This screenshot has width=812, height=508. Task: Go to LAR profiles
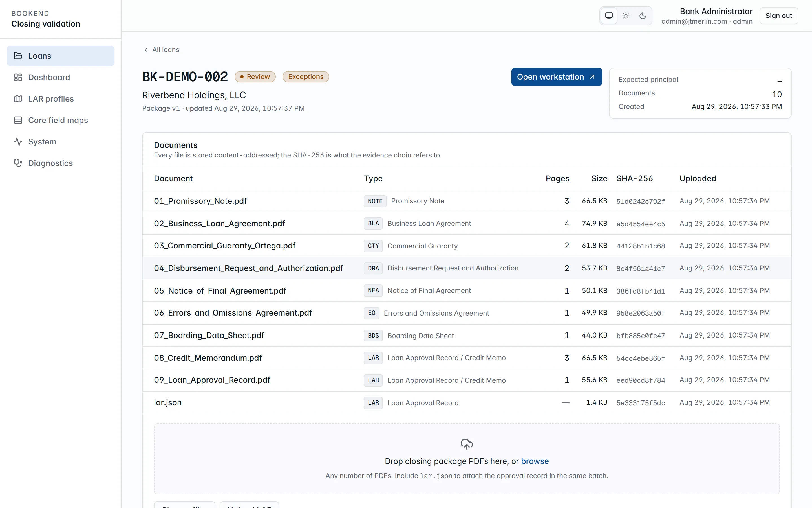[x=60, y=99]
